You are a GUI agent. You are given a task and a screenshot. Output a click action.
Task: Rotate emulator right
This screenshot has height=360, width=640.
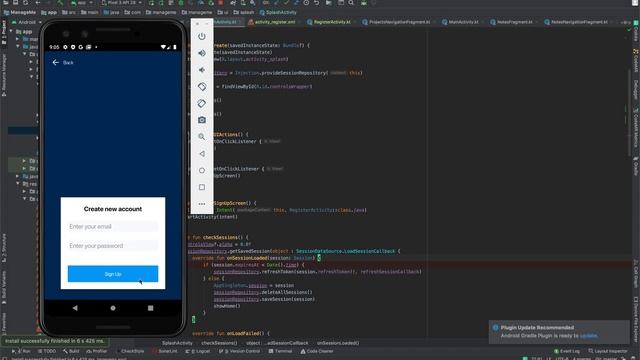[x=202, y=103]
